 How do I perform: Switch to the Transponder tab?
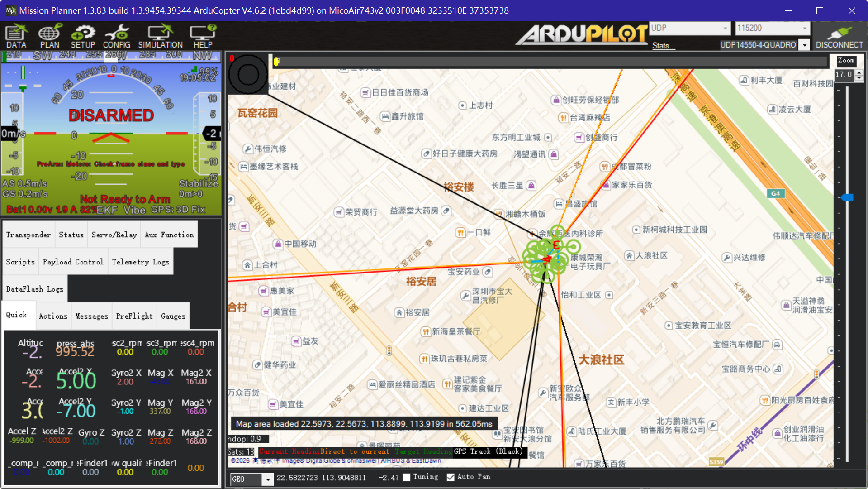pos(28,235)
